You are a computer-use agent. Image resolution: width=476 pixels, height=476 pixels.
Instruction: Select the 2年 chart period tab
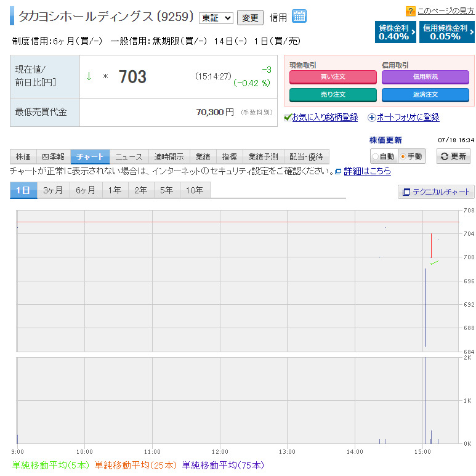(x=141, y=190)
